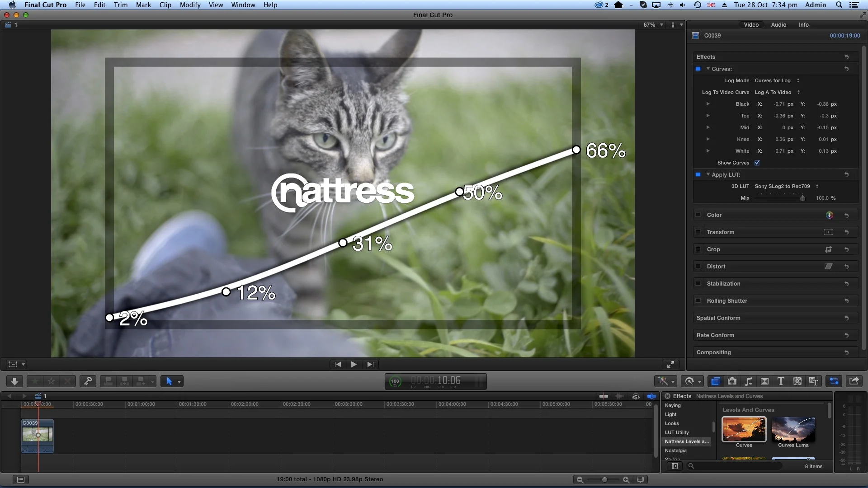Click the Import Media down-arrow button

(x=14, y=381)
